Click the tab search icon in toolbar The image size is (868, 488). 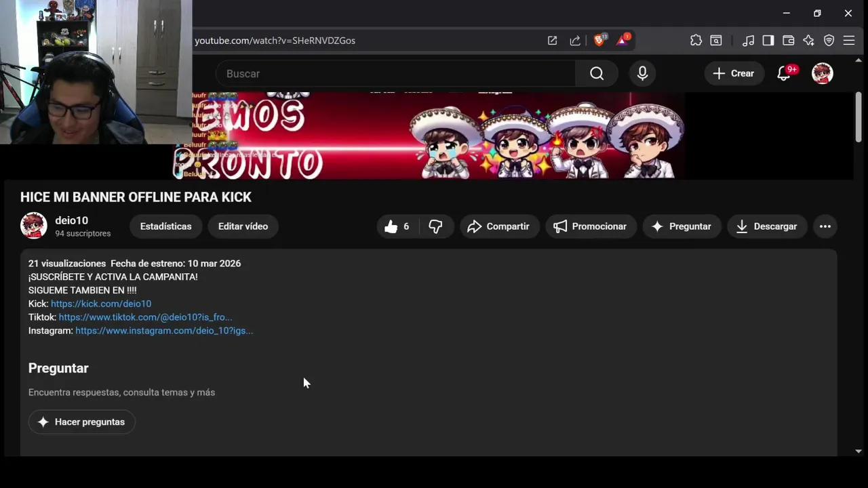coord(716,41)
